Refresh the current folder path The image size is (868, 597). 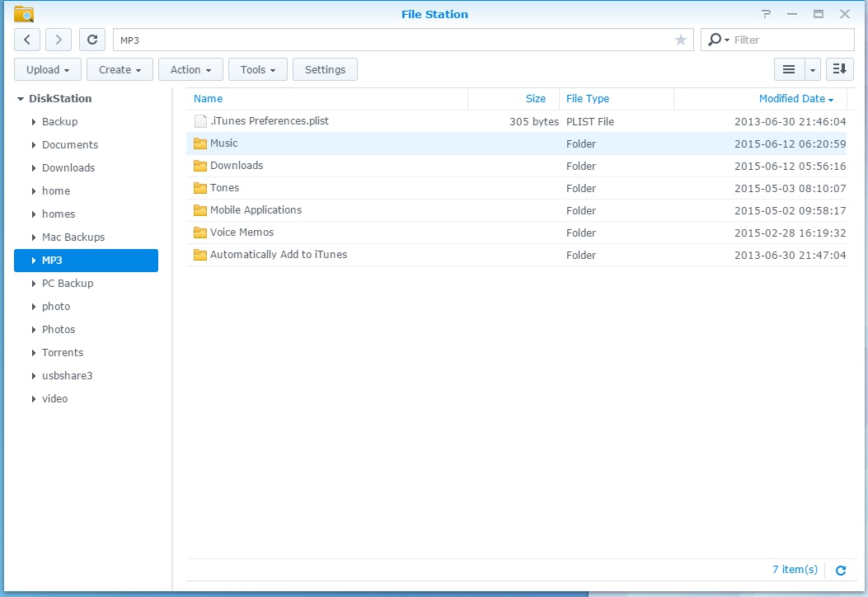[92, 40]
